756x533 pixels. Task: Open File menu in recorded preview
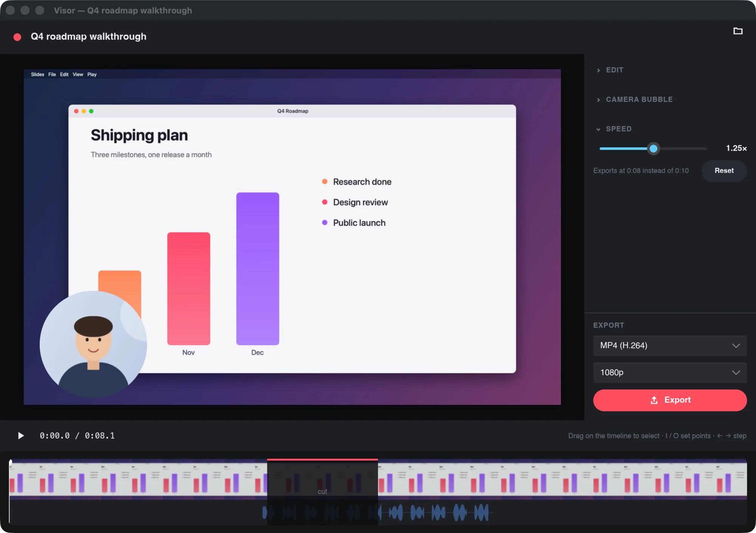tap(52, 74)
